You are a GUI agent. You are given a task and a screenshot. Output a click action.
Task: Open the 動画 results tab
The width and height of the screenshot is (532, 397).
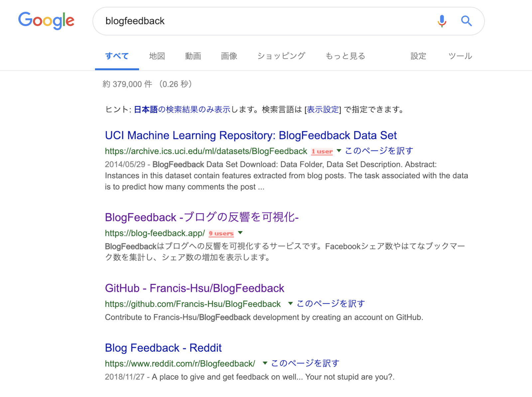[193, 56]
